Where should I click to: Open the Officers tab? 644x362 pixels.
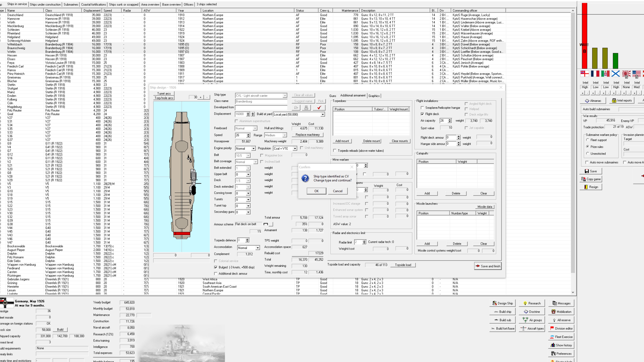pyautogui.click(x=188, y=5)
